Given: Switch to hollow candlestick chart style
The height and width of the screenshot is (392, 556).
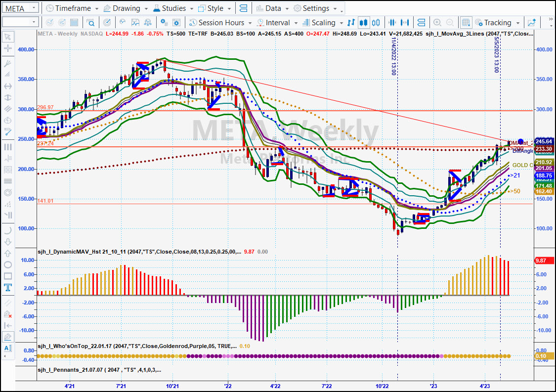Looking at the screenshot, I should click(x=376, y=23).
